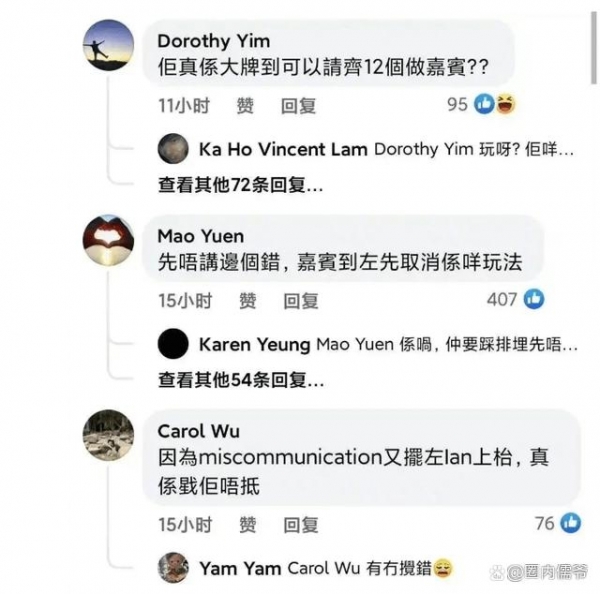Click Yam Yam's small avatar
The width and height of the screenshot is (600, 594).
173,568
